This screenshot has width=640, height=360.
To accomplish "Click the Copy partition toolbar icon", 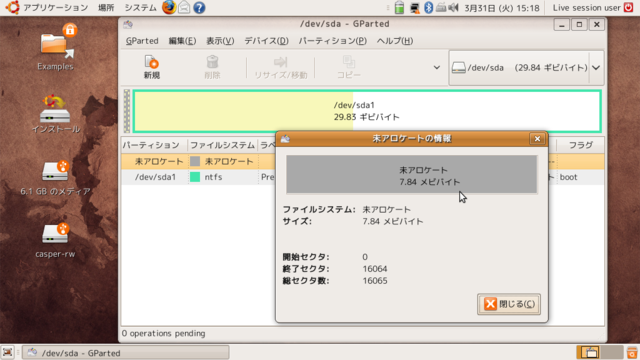I will [x=349, y=67].
